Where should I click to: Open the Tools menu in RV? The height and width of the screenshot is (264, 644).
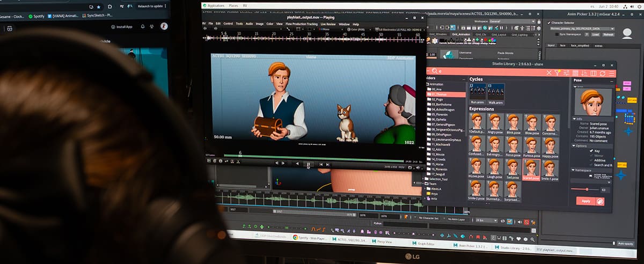(239, 24)
